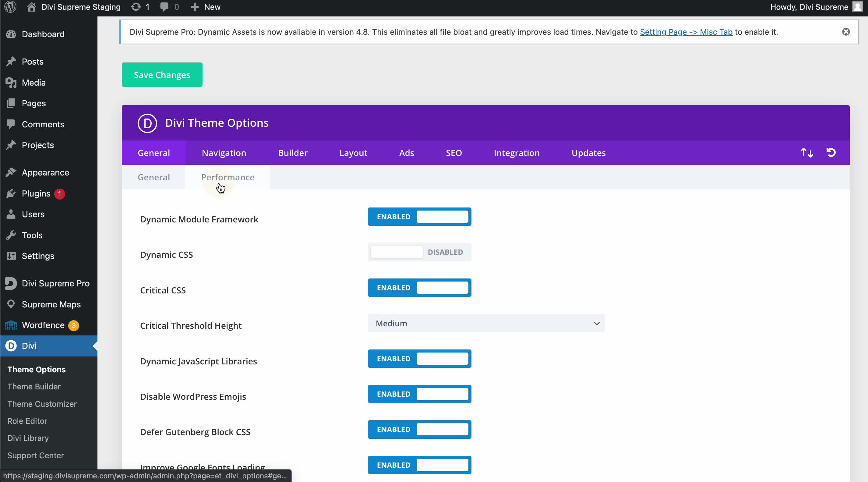
Task: Click the Tools wrench icon
Action: (11, 235)
